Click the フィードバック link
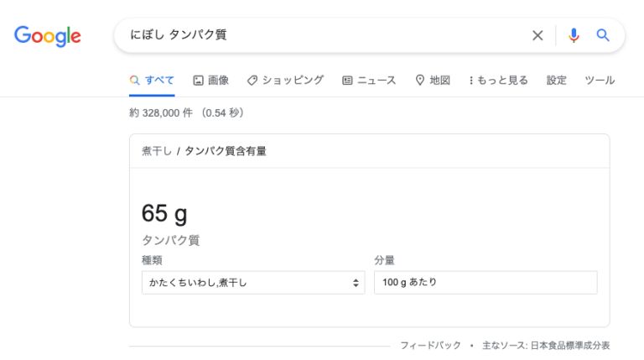Image resolution: width=644 pixels, height=360 pixels. coord(430,345)
